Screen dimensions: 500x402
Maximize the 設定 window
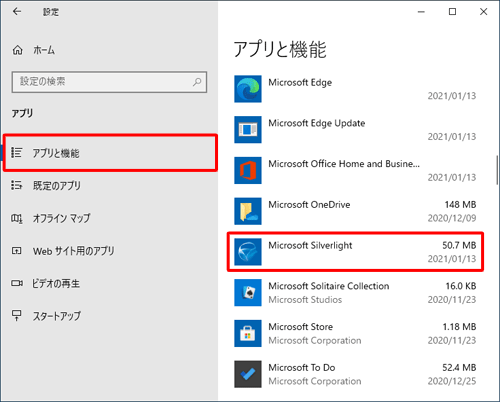tap(452, 12)
